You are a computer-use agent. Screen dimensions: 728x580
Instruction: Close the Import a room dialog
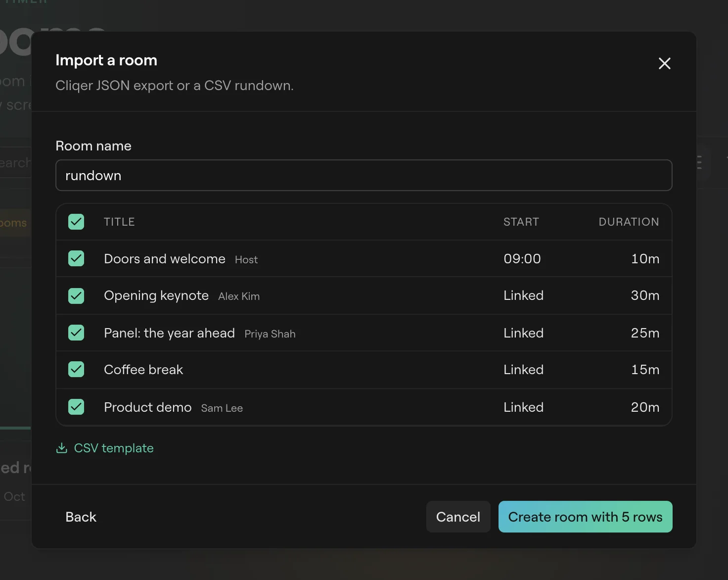[x=664, y=63]
